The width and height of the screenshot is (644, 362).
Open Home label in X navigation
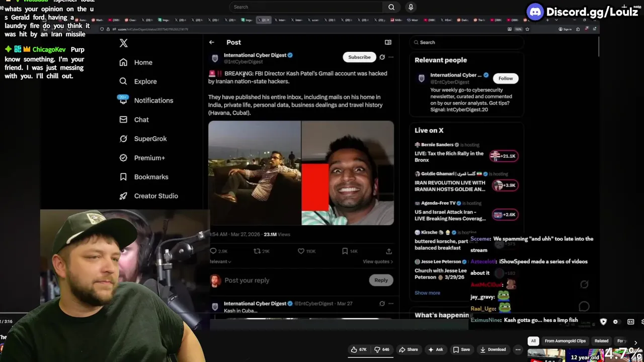(x=143, y=62)
